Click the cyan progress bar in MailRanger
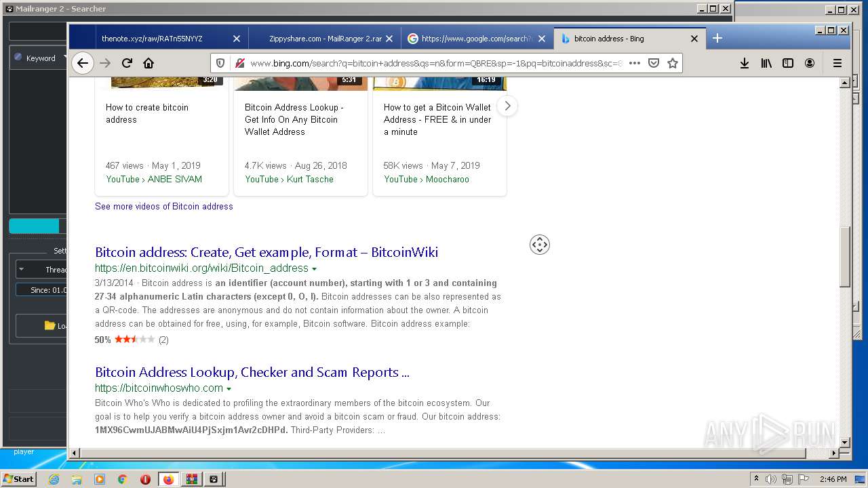 tap(34, 226)
